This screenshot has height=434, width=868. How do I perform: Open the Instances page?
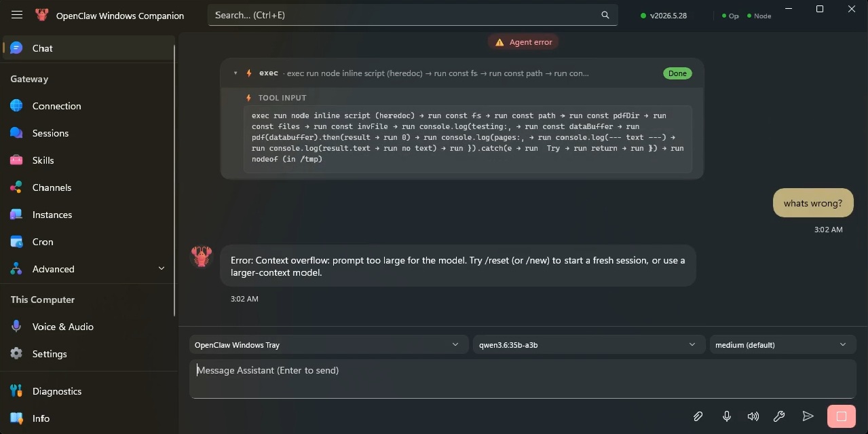(x=88, y=215)
